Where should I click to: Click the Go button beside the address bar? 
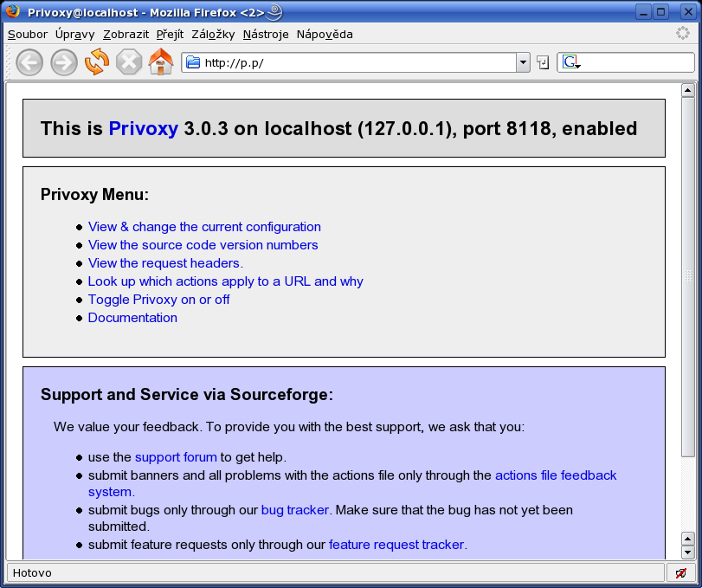(543, 62)
